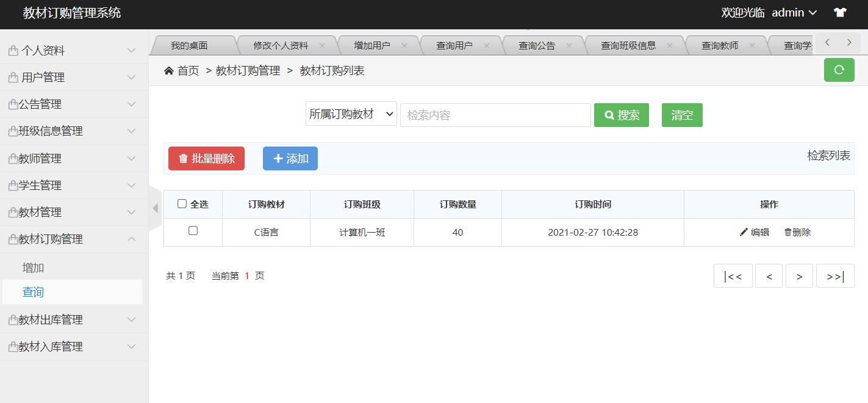Click the right tab navigation arrow
This screenshot has height=403, width=868.
tap(848, 42)
